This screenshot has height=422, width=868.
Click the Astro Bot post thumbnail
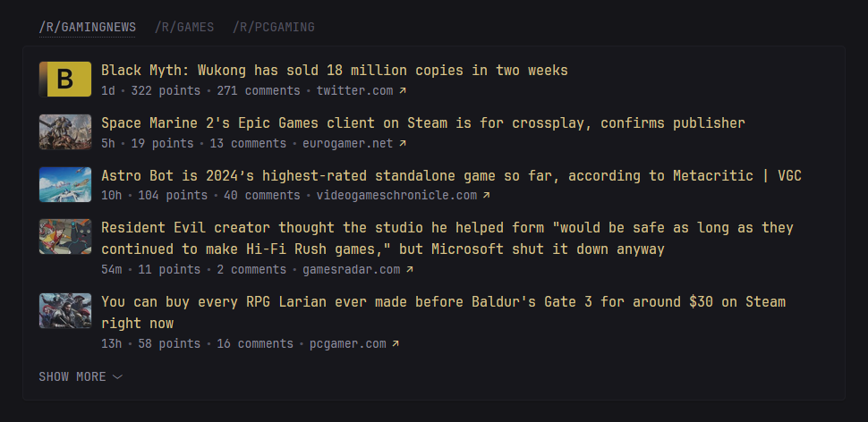click(x=65, y=184)
